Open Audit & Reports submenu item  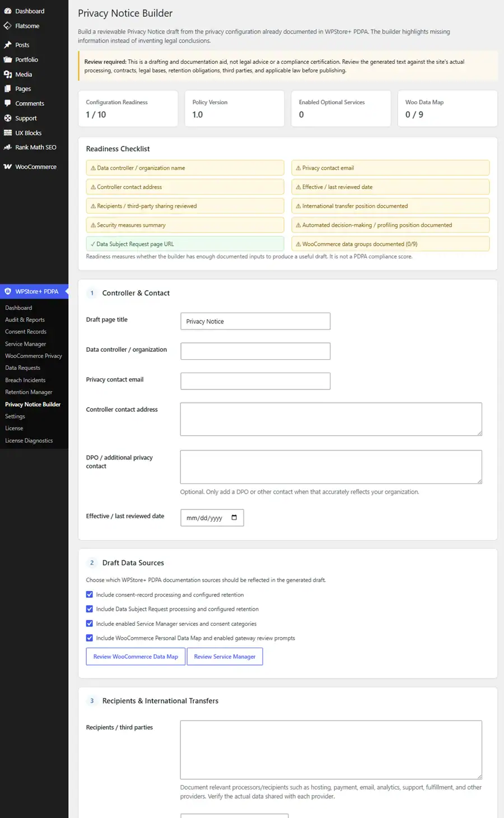(25, 320)
